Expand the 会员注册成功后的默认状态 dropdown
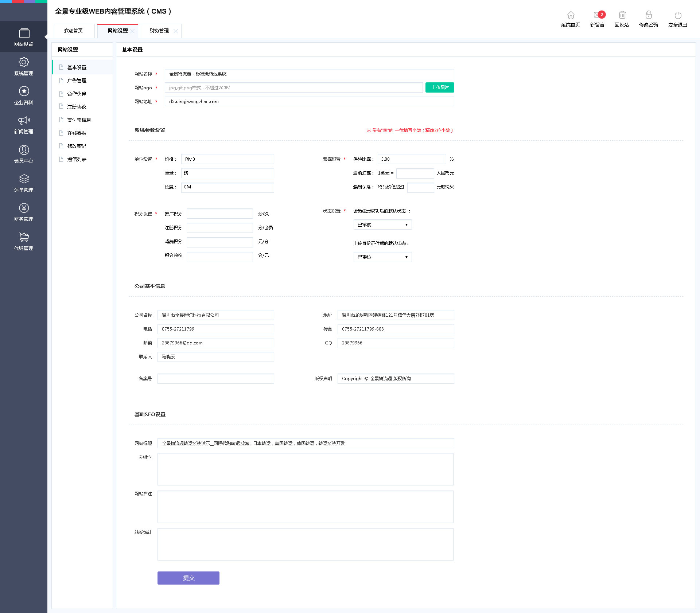 382,225
